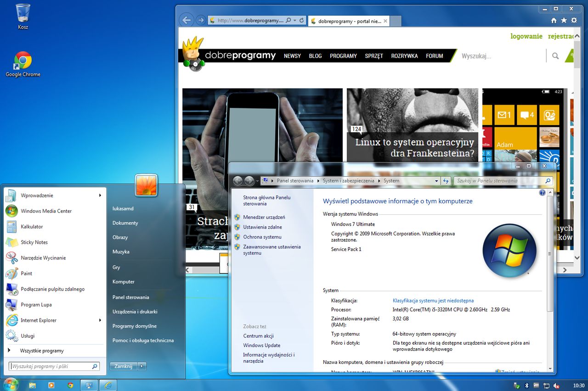The image size is (588, 391).
Task: Launch Paint from the Start menu
Action: point(55,274)
